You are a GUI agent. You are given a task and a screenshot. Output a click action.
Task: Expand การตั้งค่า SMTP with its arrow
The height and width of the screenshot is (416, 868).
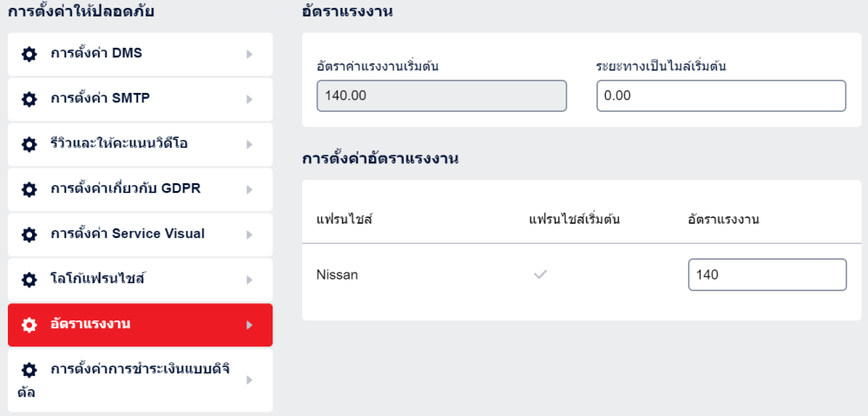tap(249, 99)
